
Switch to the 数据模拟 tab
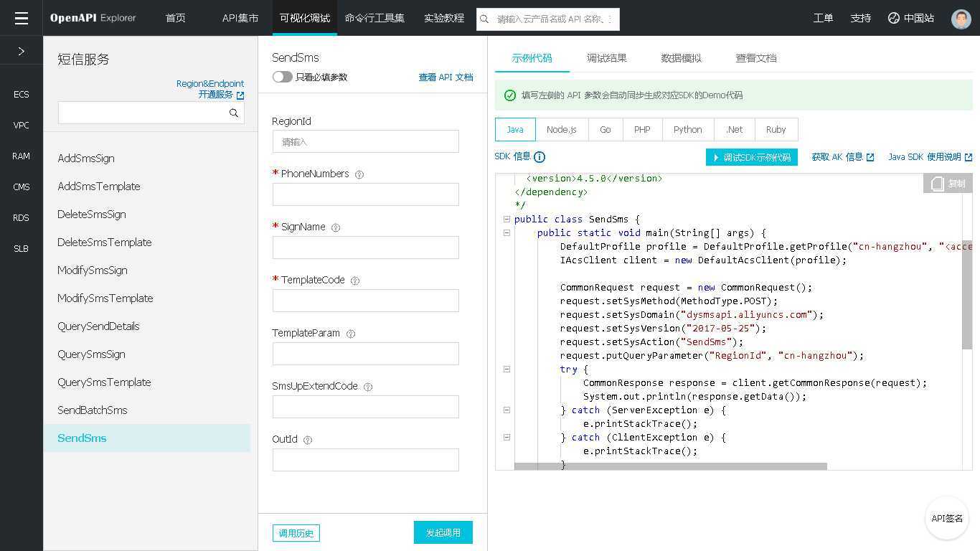[682, 58]
